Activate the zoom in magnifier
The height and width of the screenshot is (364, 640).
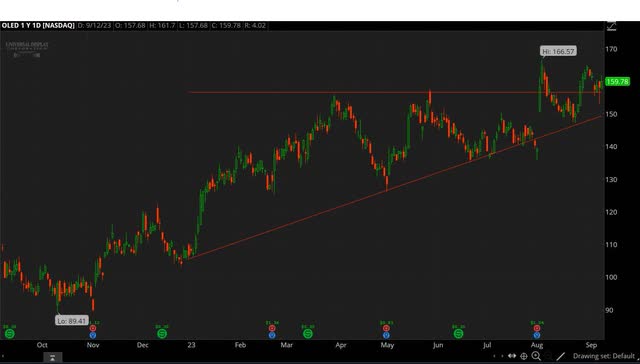click(x=536, y=356)
